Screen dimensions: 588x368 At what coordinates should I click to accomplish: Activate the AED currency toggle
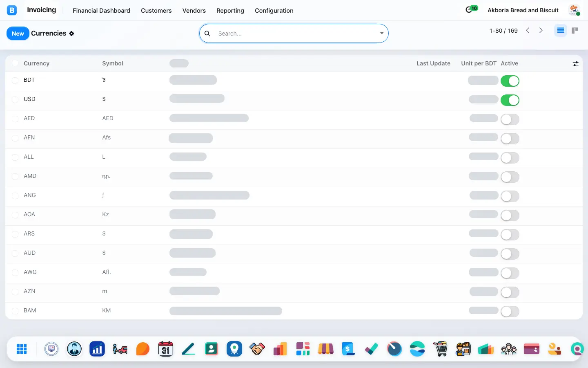510,119
